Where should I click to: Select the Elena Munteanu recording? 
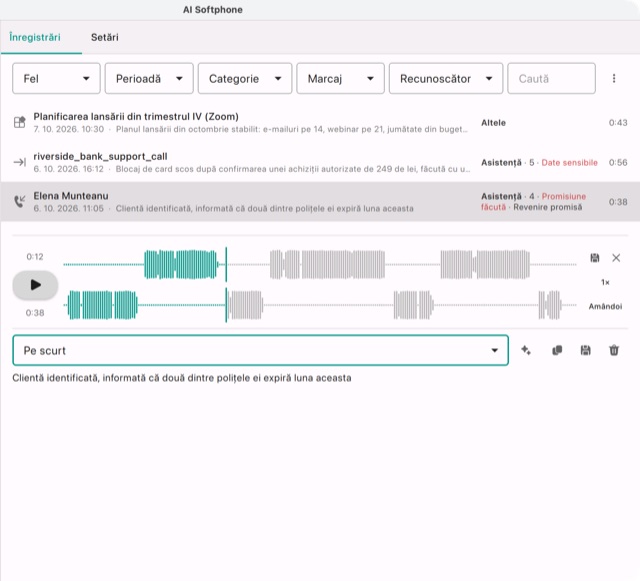(320, 202)
